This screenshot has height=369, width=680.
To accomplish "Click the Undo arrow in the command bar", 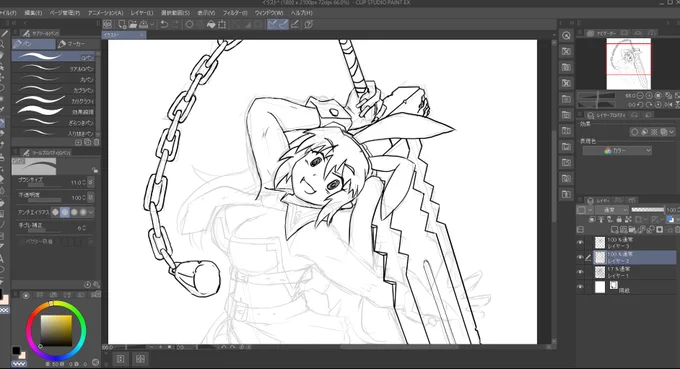I will point(164,24).
